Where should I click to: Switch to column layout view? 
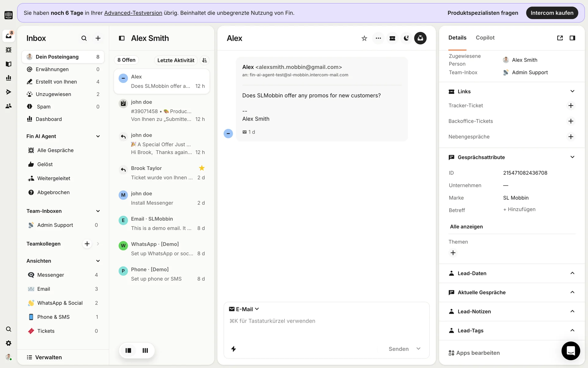click(145, 351)
